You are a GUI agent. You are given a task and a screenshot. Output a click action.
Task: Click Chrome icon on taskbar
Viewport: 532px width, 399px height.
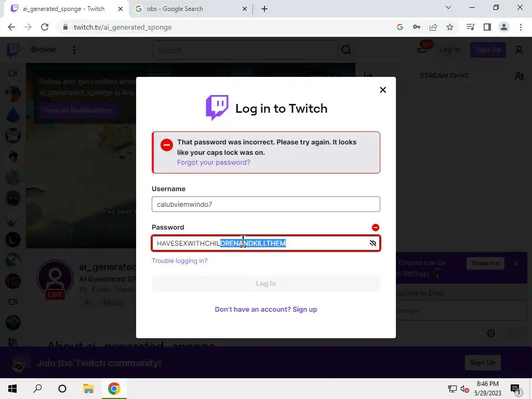114,389
